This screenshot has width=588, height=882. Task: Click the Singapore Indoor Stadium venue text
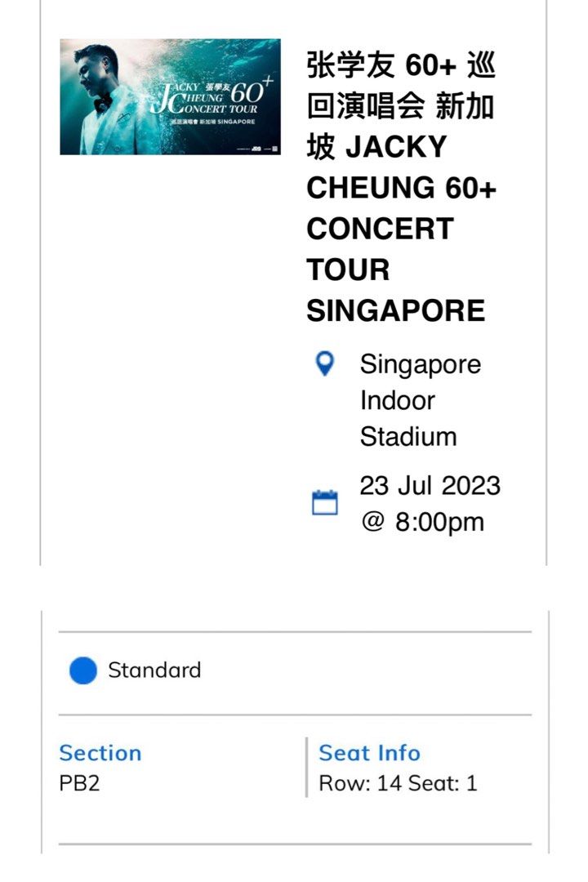pos(418,399)
